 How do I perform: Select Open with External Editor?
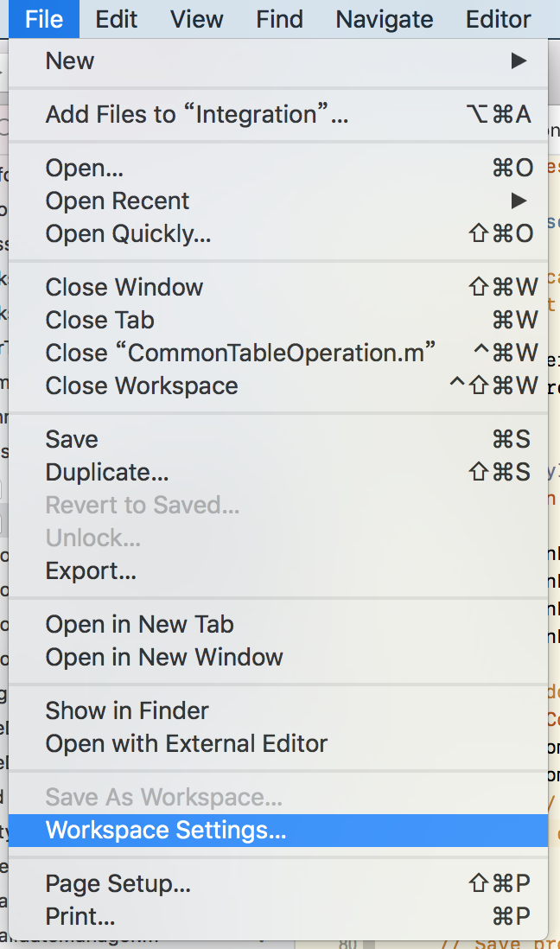point(187,744)
